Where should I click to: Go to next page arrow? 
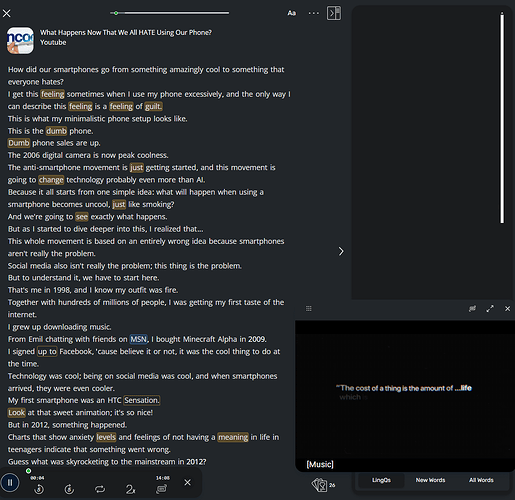(x=341, y=251)
